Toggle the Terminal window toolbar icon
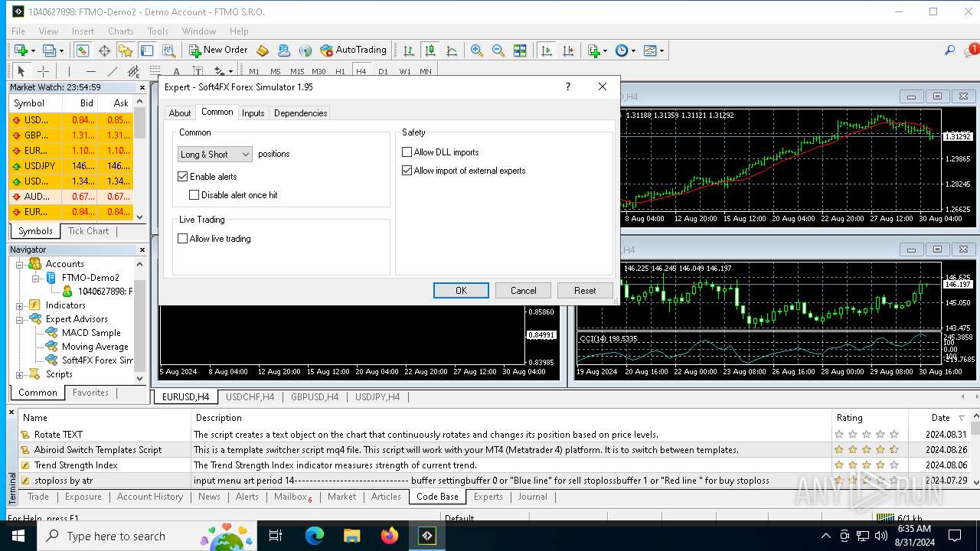 pyautogui.click(x=147, y=51)
